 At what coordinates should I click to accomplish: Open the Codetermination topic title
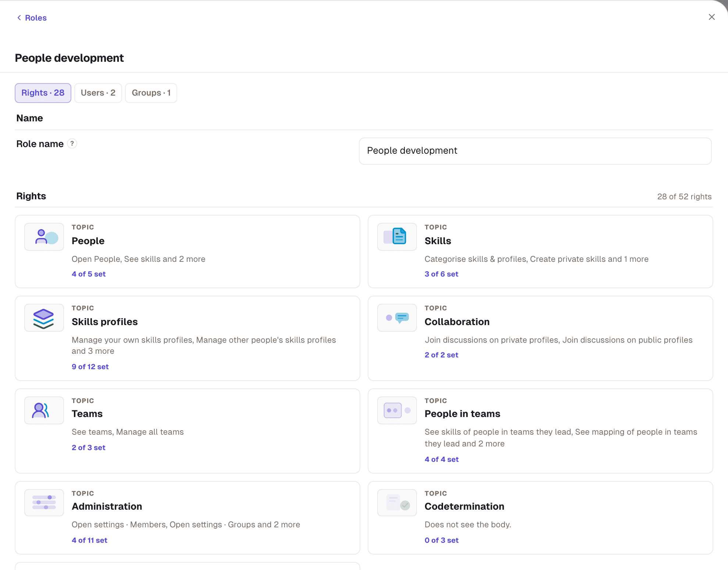[464, 506]
